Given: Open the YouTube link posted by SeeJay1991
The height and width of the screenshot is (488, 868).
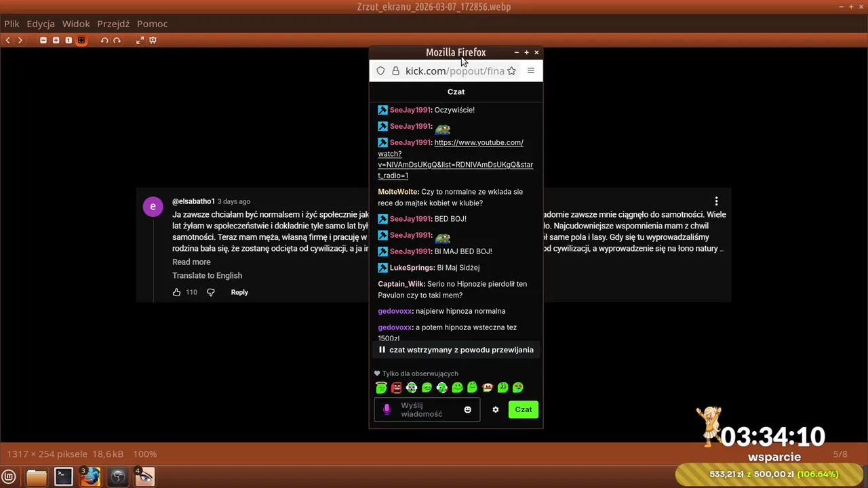Looking at the screenshot, I should click(x=456, y=159).
